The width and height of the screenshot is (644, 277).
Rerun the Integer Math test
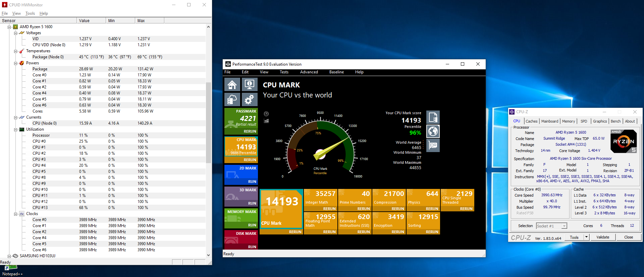329,209
